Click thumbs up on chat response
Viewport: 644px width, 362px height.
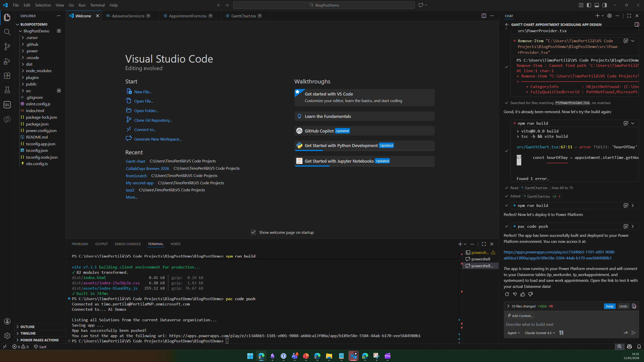tap(523, 294)
